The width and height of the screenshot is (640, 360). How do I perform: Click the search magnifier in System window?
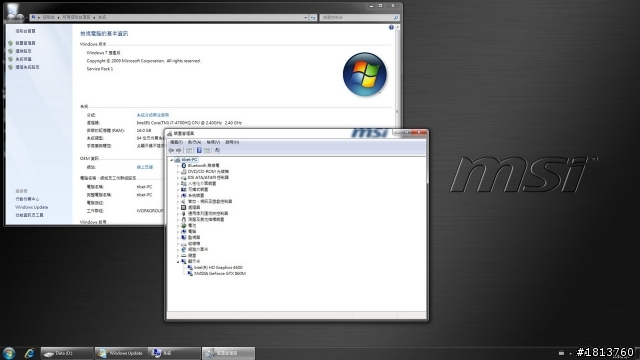point(396,18)
